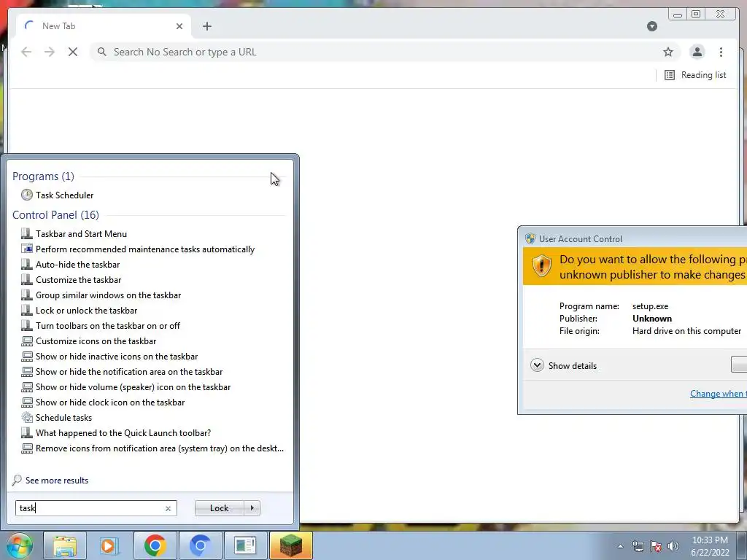Open Chromium browser icon on taskbar
The width and height of the screenshot is (747, 560).
(x=200, y=545)
